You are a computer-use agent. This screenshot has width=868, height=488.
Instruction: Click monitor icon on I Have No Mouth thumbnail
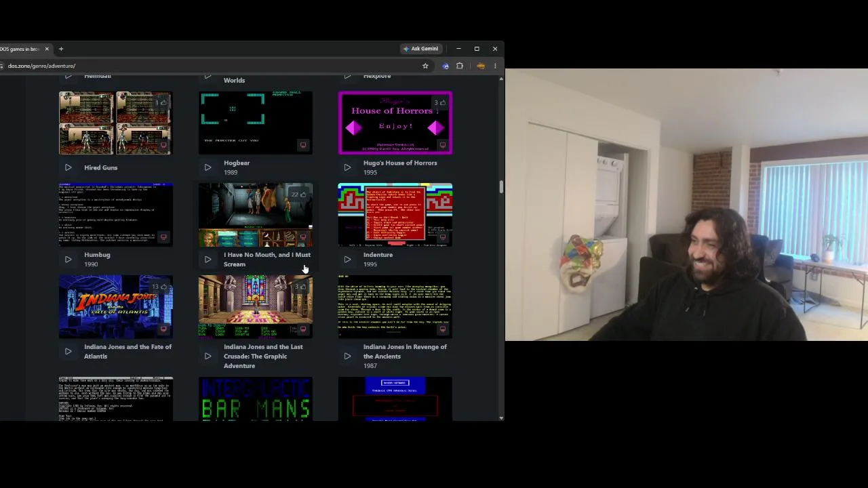[303, 237]
